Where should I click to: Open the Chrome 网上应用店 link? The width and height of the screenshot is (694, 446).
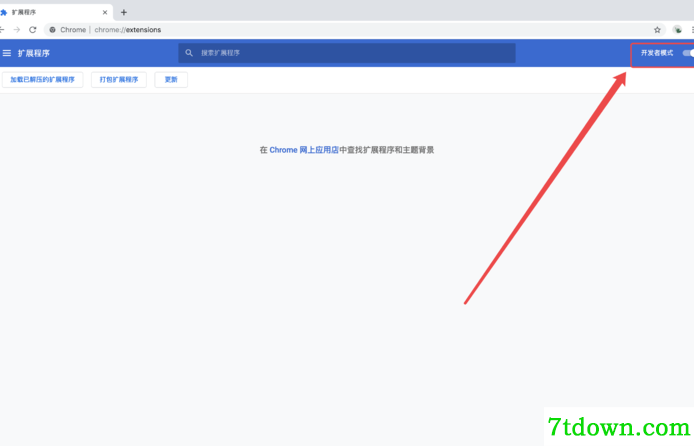coord(304,150)
